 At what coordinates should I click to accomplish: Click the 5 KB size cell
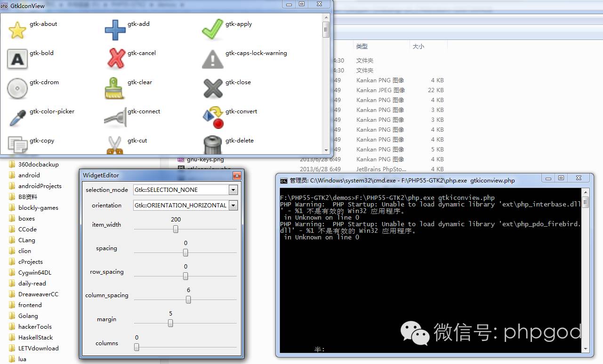point(437,150)
